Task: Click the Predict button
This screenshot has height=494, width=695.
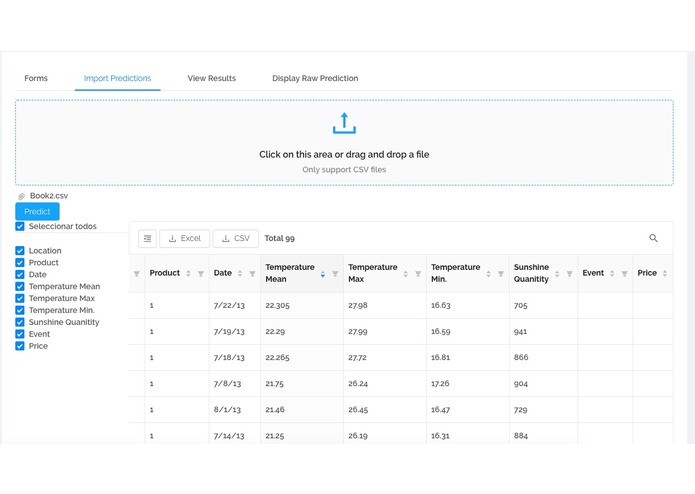Action: click(37, 212)
